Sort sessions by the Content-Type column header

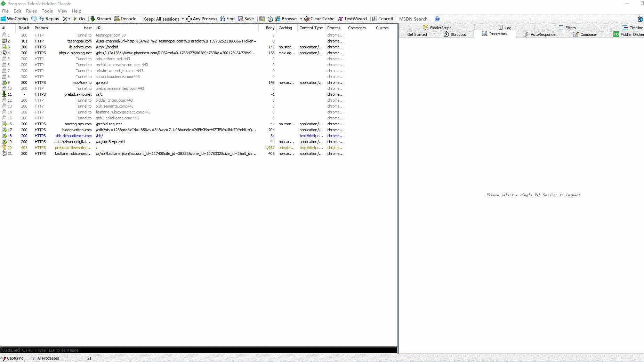pos(311,28)
